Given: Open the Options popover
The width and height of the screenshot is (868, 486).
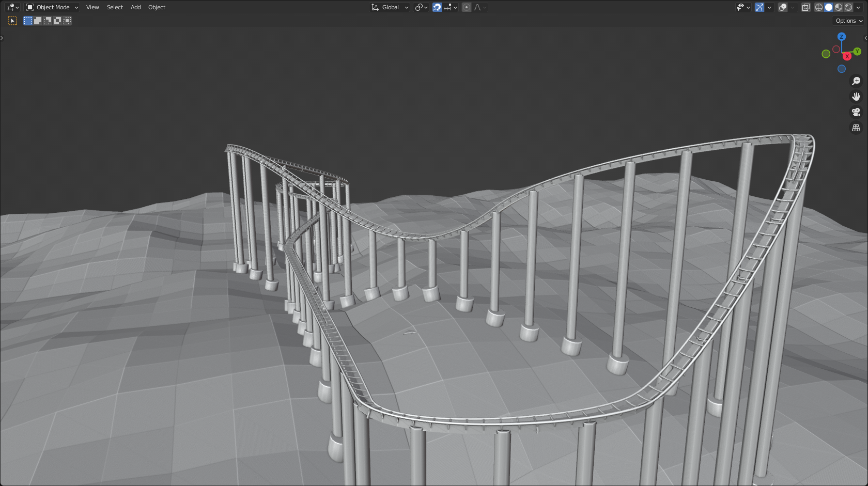Looking at the screenshot, I should [849, 21].
